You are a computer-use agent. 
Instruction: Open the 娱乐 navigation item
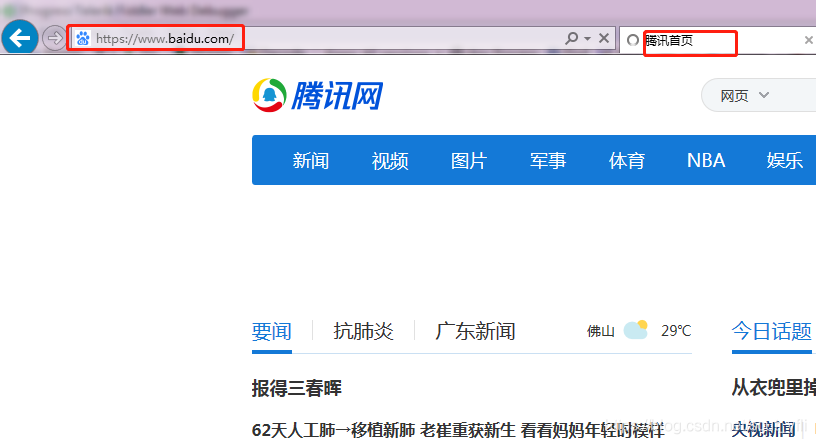(785, 160)
